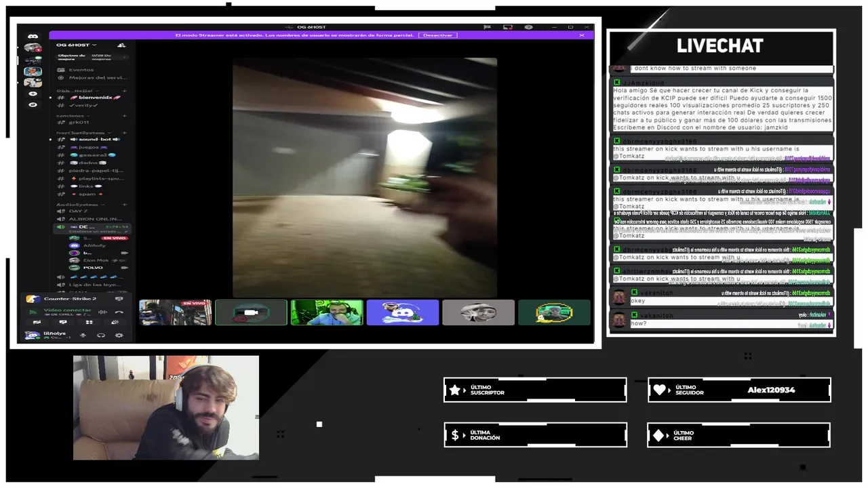Click the add a server plus icon
The width and height of the screenshot is (868, 488).
pos(33,94)
